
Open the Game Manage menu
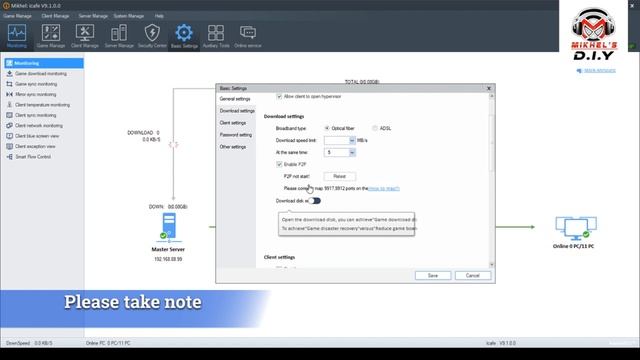[17, 16]
